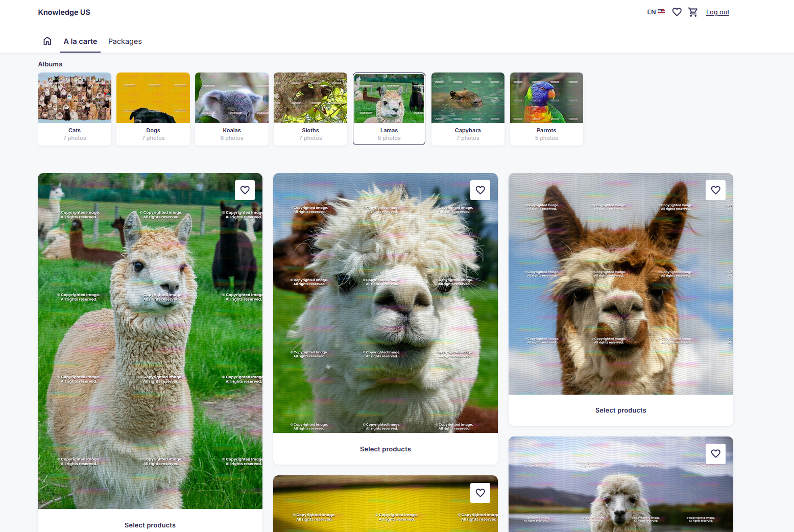Open favorites heart icon in header
The width and height of the screenshot is (794, 532).
(677, 12)
